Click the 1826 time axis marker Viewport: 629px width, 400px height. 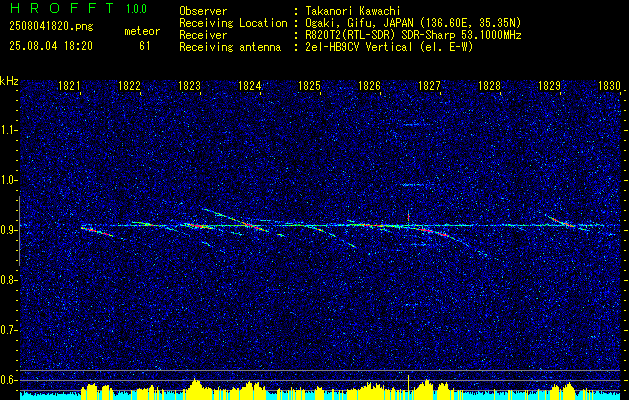369,86
